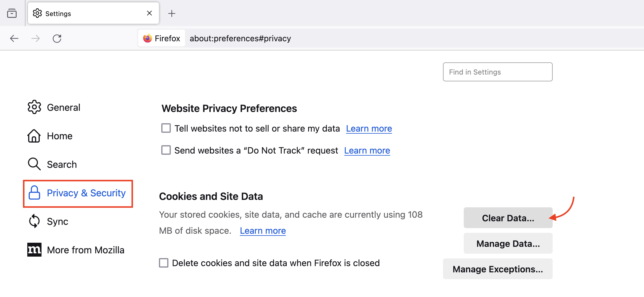
Task: Reload the current page
Action: point(57,38)
